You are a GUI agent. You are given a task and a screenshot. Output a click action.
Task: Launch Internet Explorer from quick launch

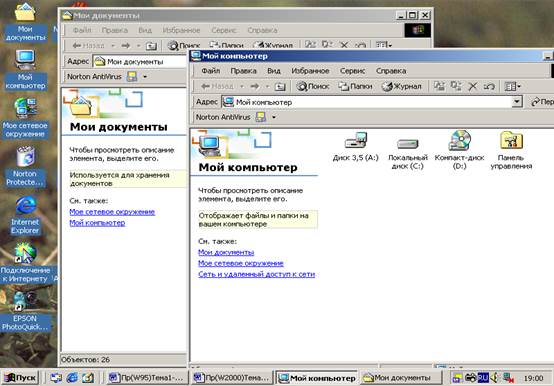pyautogui.click(x=72, y=378)
